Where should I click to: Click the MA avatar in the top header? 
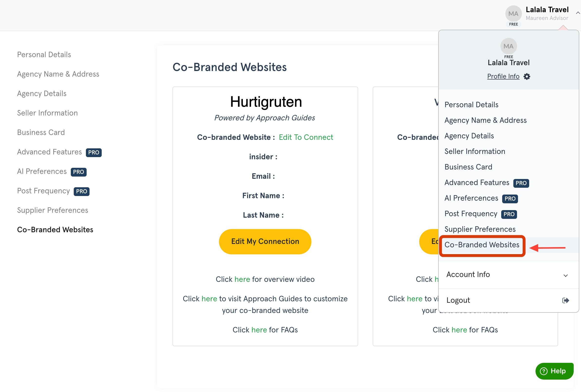(x=513, y=13)
